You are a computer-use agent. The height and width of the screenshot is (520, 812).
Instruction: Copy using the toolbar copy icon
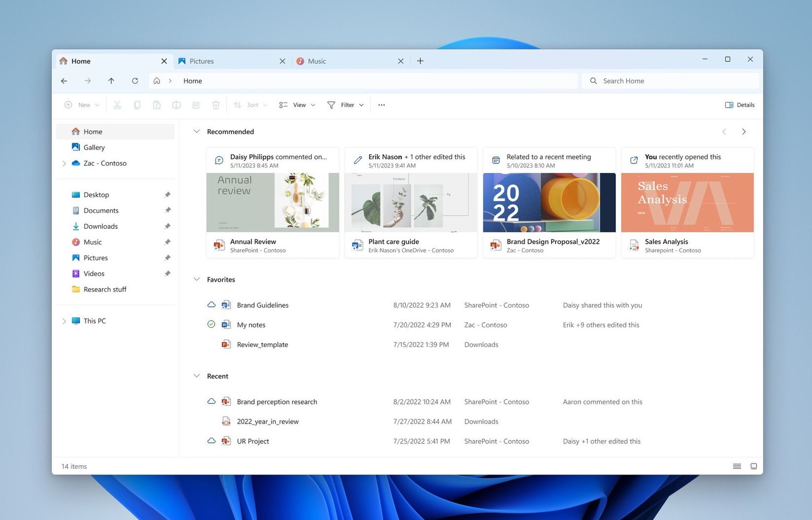[137, 104]
